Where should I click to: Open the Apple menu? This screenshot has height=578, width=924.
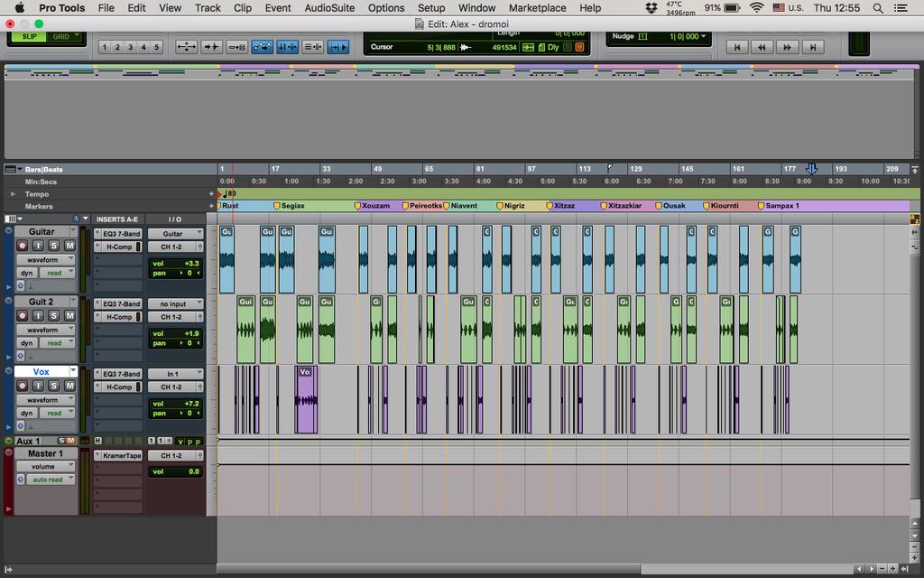20,7
